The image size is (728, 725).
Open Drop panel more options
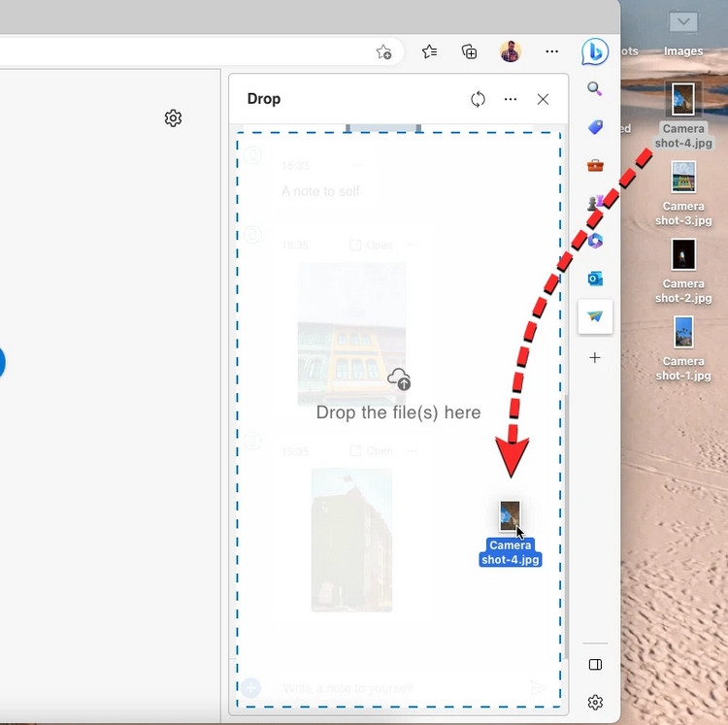[511, 99]
